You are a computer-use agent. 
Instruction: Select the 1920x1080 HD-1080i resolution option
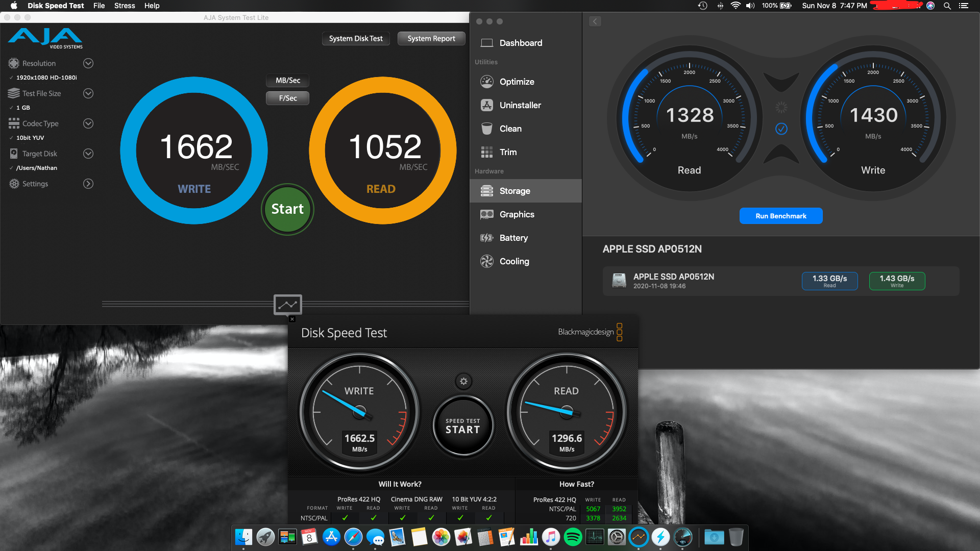[x=46, y=78]
